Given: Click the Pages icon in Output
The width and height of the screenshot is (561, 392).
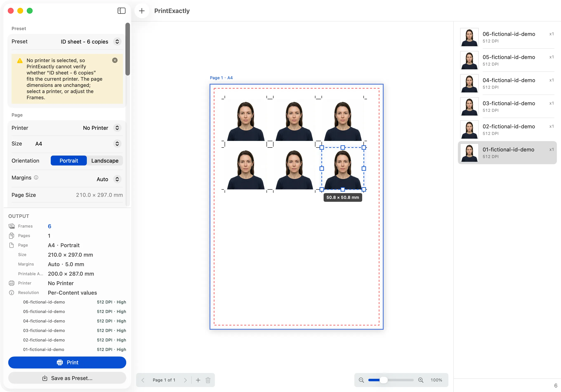Looking at the screenshot, I should 12,236.
